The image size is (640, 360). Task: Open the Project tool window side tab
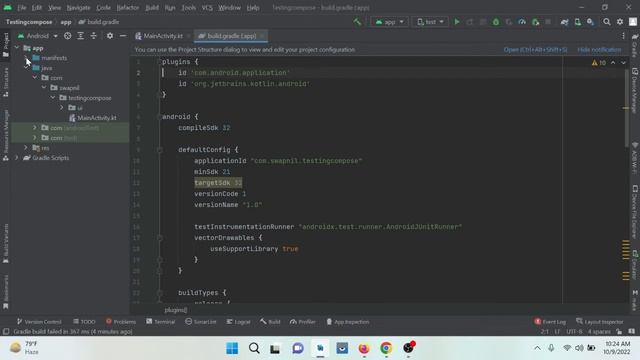tap(6, 45)
